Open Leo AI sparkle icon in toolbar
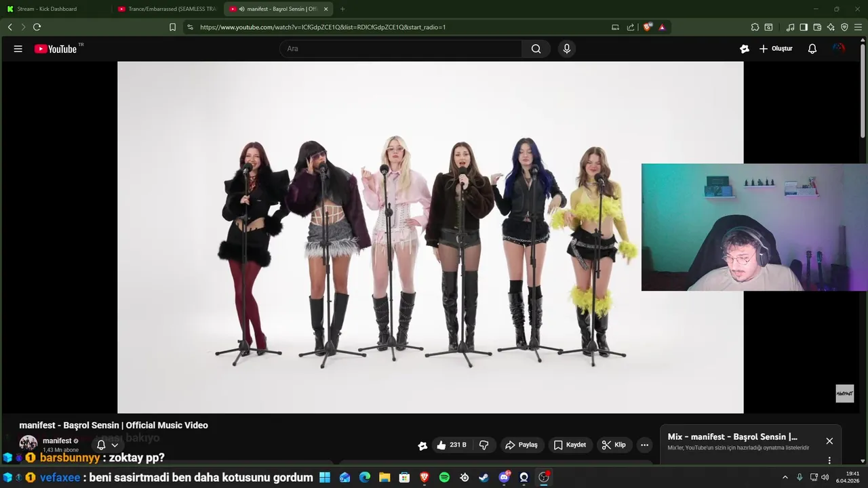Image resolution: width=868 pixels, height=488 pixels. pos(831,27)
